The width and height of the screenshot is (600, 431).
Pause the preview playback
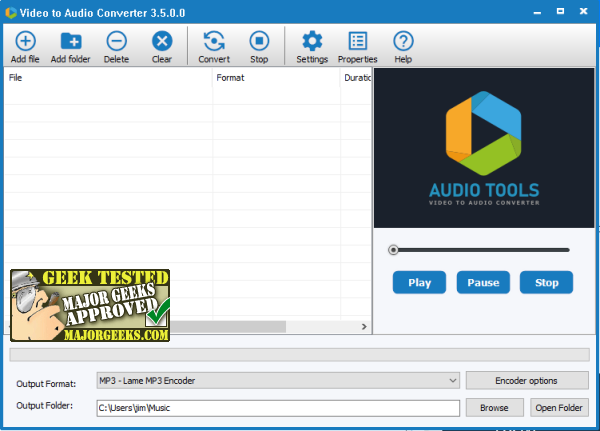pyautogui.click(x=483, y=282)
